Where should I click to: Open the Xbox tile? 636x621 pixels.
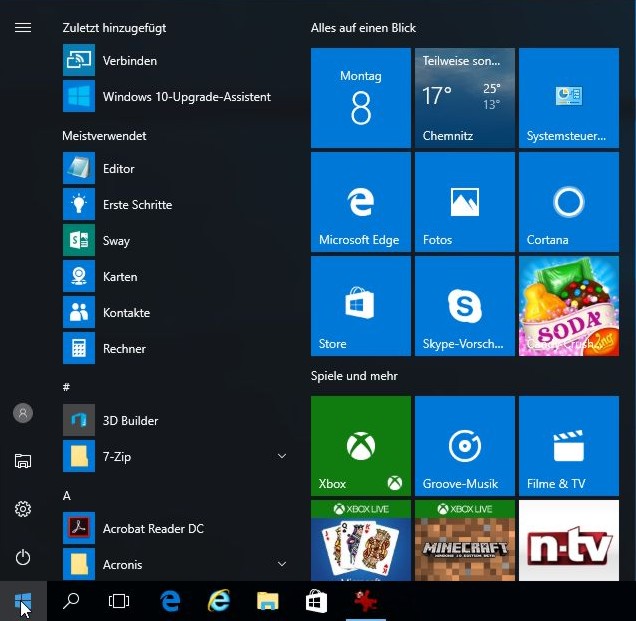tap(361, 446)
